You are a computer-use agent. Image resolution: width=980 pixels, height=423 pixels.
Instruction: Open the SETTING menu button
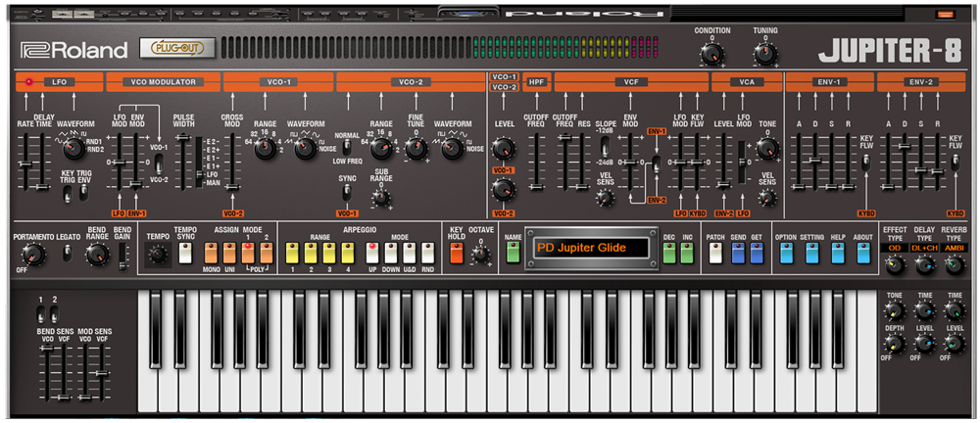click(811, 253)
